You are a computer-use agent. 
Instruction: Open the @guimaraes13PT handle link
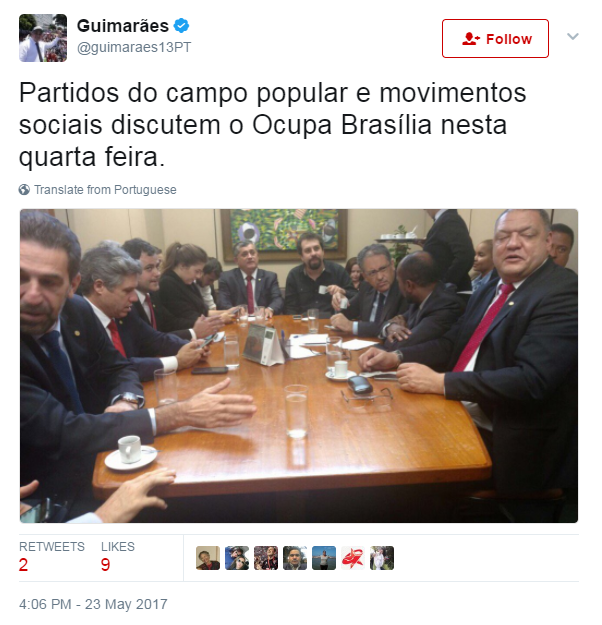pyautogui.click(x=134, y=47)
